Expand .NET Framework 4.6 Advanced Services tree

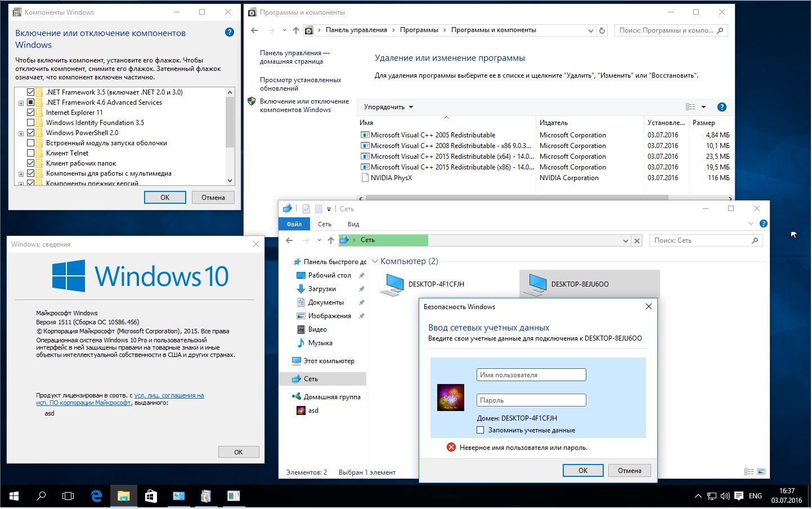click(21, 103)
